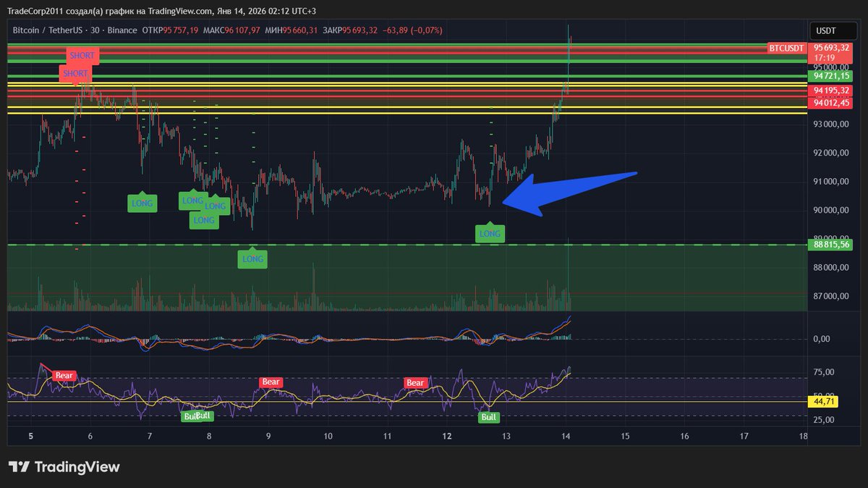Click the −63,89 (−0,07%) change value
868x488 pixels.
412,30
